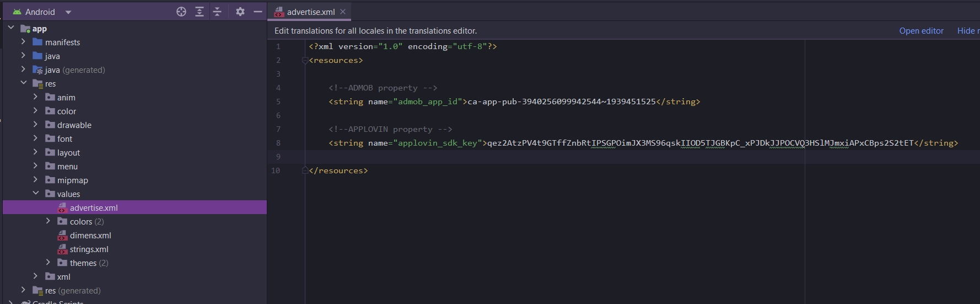Open the Android view dropdown

(68, 12)
